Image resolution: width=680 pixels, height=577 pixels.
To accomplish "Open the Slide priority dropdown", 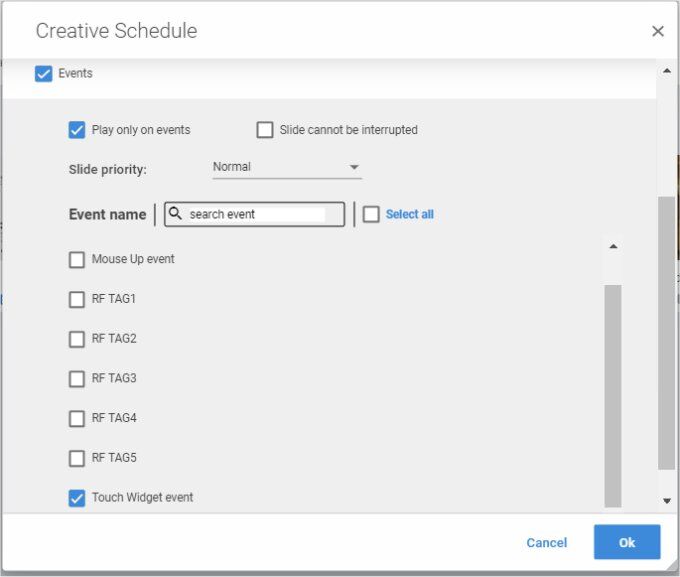I will click(286, 167).
